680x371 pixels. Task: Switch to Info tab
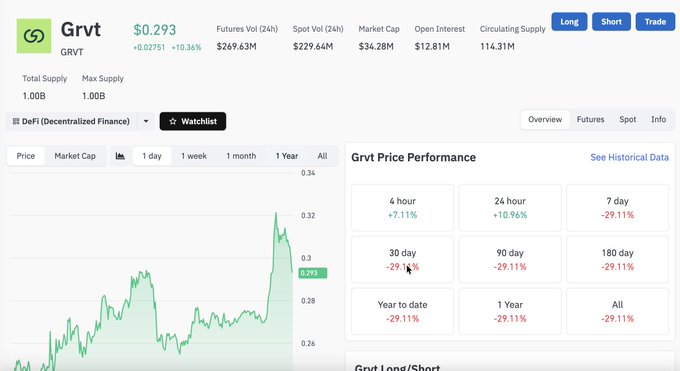(x=658, y=119)
